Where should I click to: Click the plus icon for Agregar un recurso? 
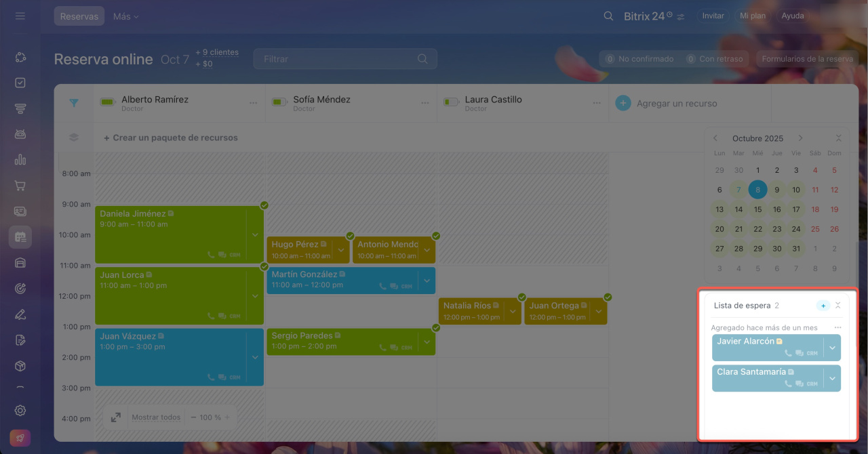(x=623, y=103)
